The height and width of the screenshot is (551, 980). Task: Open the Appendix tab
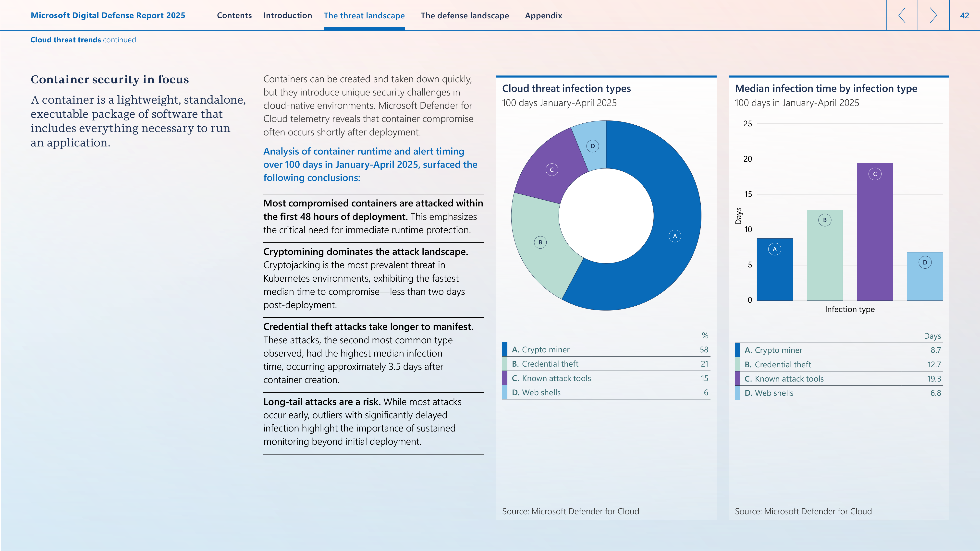coord(543,16)
